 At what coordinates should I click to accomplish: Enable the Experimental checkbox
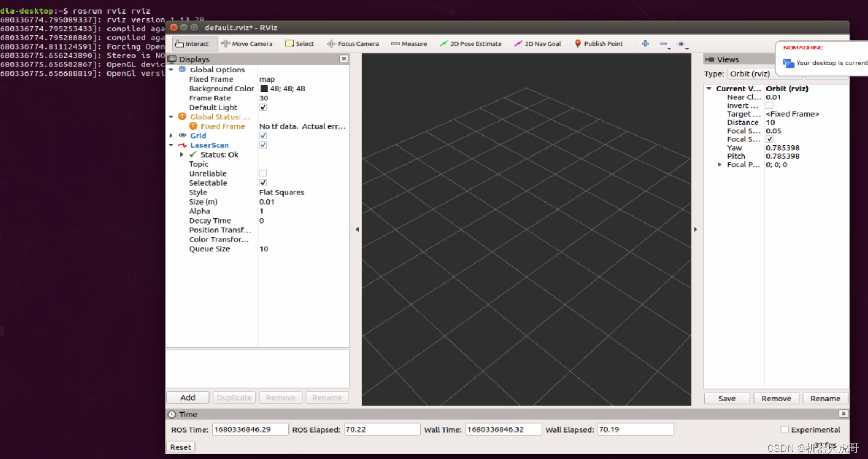784,430
